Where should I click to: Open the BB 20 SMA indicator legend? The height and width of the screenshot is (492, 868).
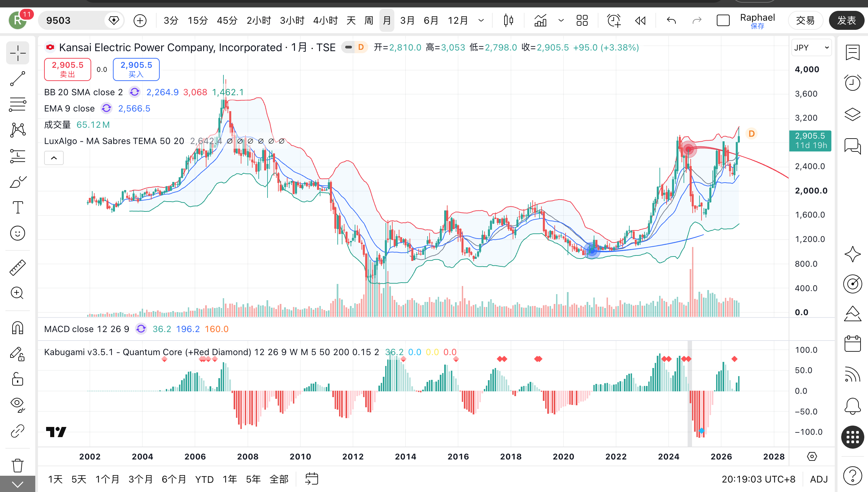(83, 92)
